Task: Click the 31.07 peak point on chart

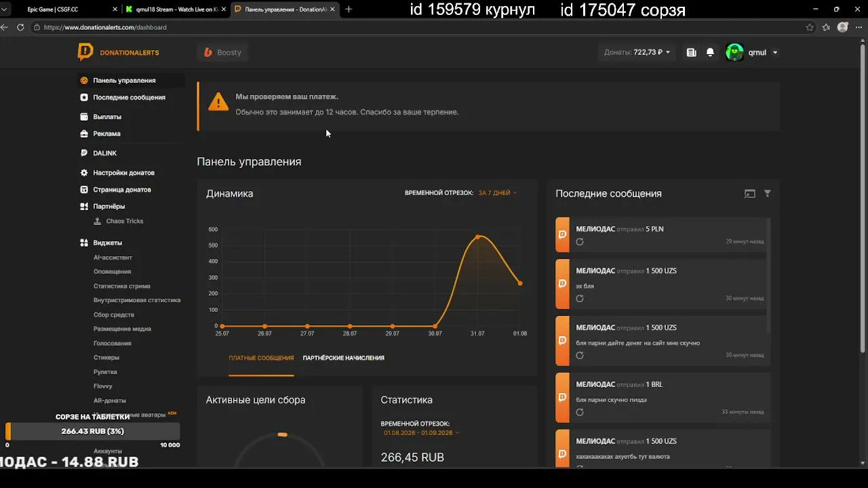Action: pos(477,237)
